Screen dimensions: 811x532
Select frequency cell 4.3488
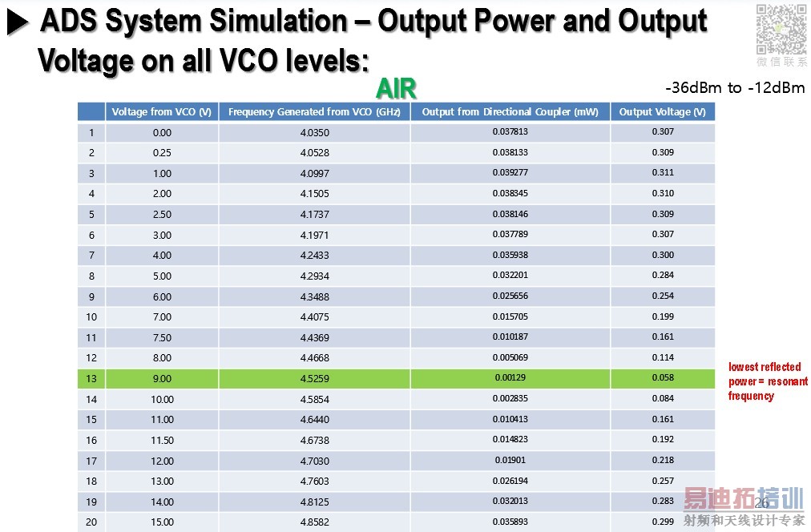click(314, 296)
